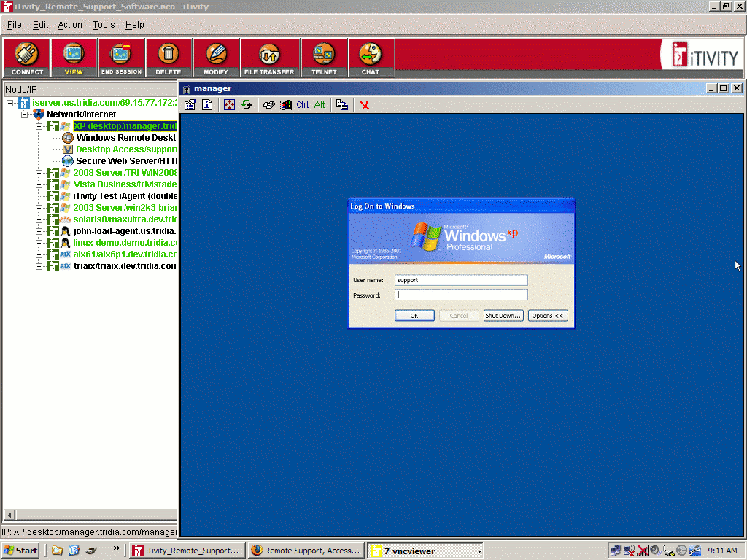Screen dimensions: 747x560
Task: Click globe icon beside Secure Web Server
Action: pos(68,161)
